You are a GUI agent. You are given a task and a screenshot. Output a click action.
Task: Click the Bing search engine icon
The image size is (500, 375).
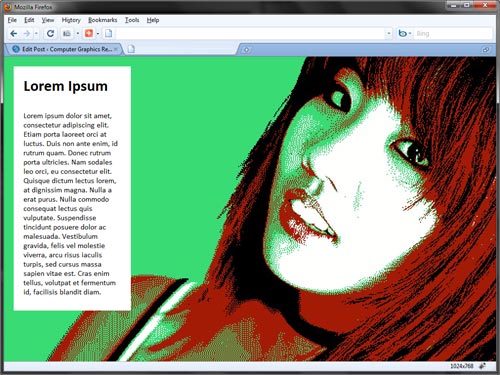coord(402,33)
